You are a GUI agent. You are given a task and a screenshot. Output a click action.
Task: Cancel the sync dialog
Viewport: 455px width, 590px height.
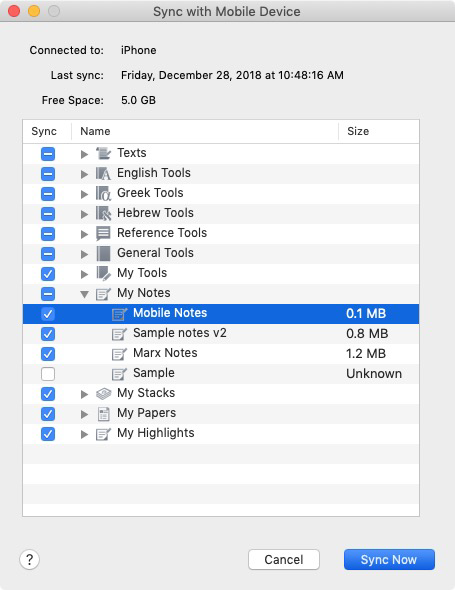coord(284,560)
